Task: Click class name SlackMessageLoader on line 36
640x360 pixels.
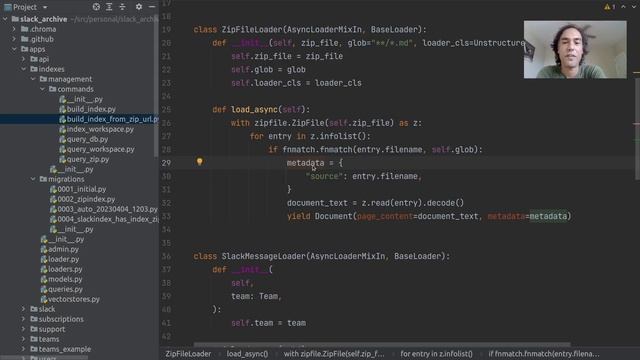Action: tap(264, 256)
